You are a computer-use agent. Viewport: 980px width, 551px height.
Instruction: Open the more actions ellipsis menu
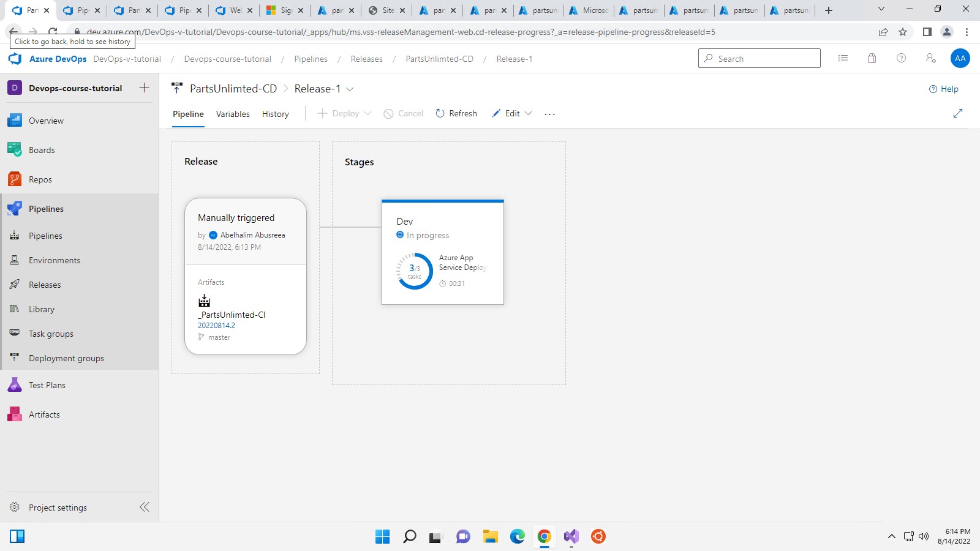[x=549, y=114]
